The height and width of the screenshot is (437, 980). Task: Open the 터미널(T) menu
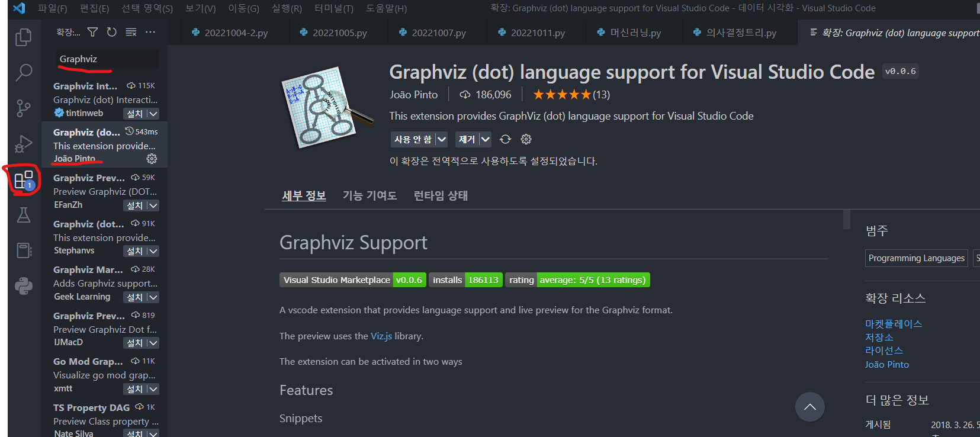pyautogui.click(x=334, y=8)
